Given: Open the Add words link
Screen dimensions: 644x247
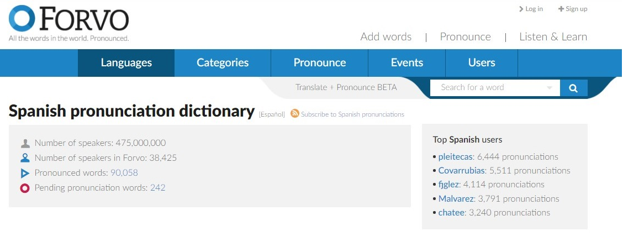Looking at the screenshot, I should point(386,37).
